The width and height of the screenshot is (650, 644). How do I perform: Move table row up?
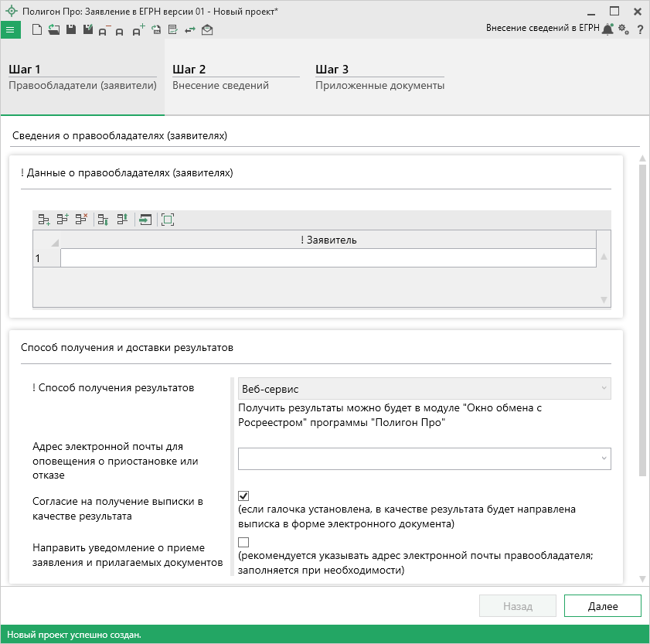point(122,220)
